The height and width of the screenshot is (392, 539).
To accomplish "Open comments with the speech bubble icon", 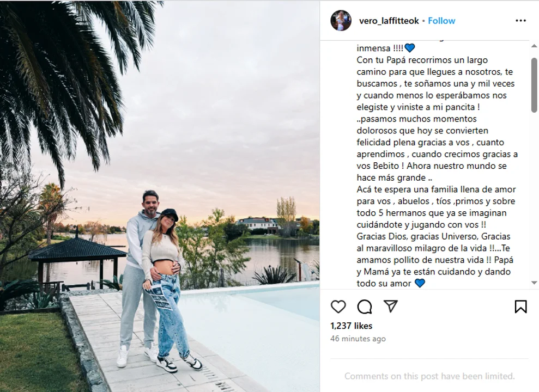I will (365, 307).
